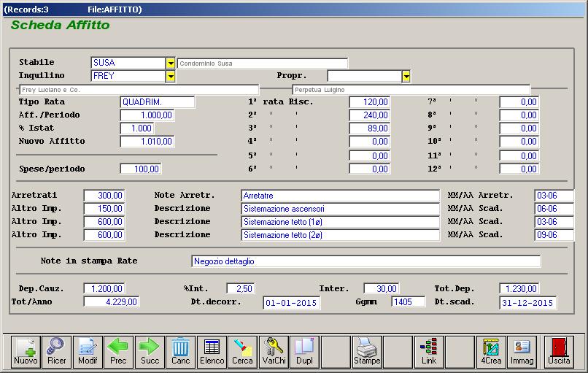Open Stampe printer icon
The height and width of the screenshot is (373, 588).
point(367,351)
